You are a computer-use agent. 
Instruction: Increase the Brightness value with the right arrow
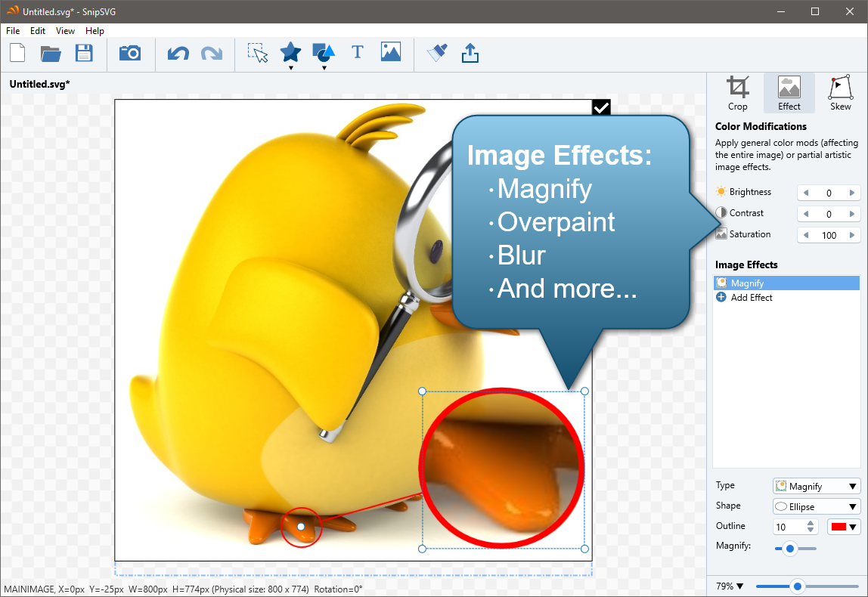853,193
